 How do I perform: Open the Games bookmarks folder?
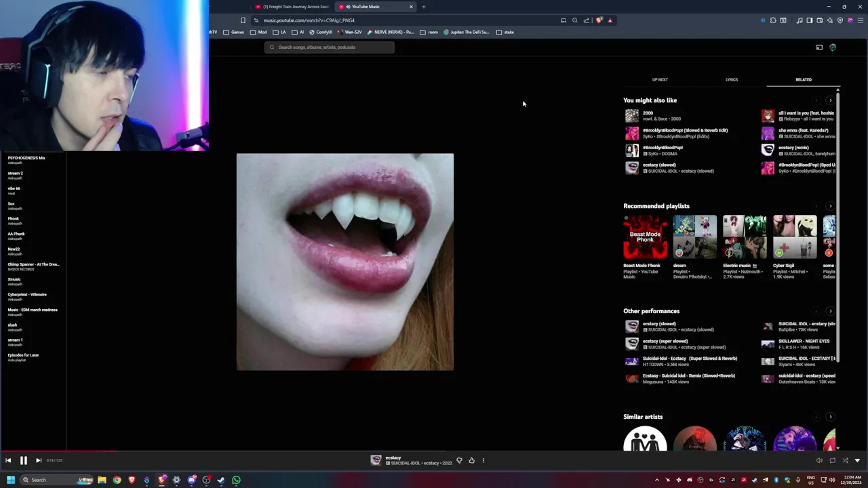click(x=233, y=32)
